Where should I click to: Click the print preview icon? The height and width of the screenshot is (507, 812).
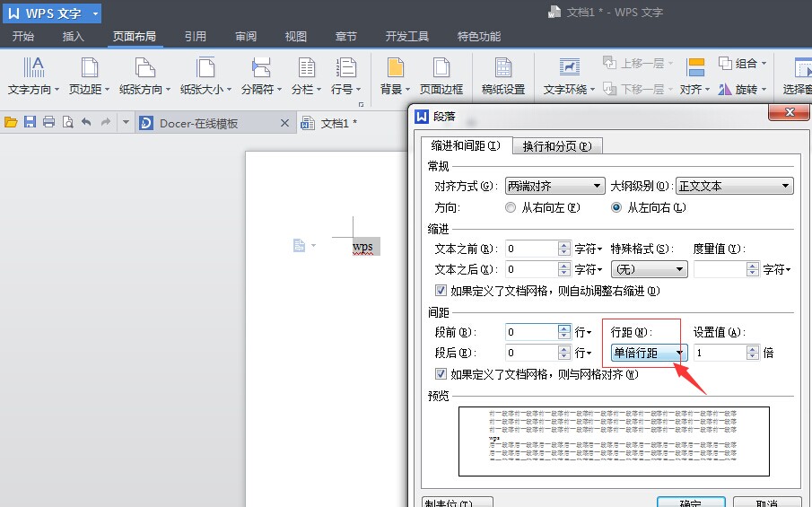68,122
